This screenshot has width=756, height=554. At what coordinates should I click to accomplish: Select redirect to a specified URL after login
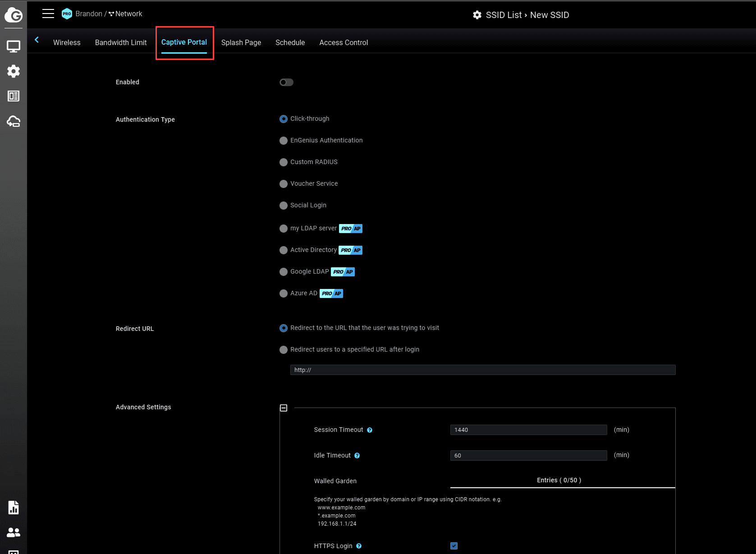284,350
